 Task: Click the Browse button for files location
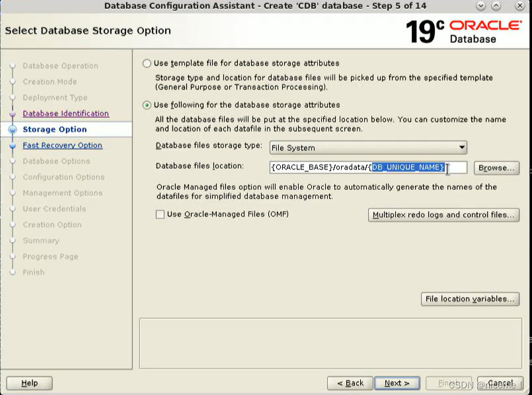click(x=496, y=167)
